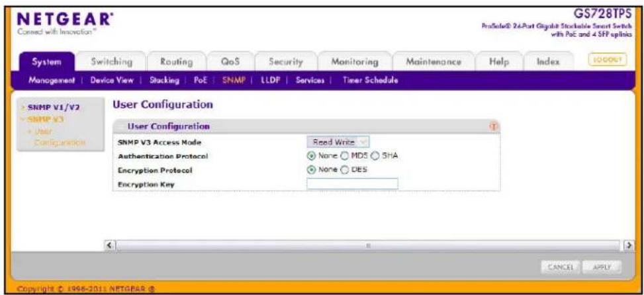Collapse the User Configuration section header
Screen dimensions: 644x295
click(x=306, y=127)
